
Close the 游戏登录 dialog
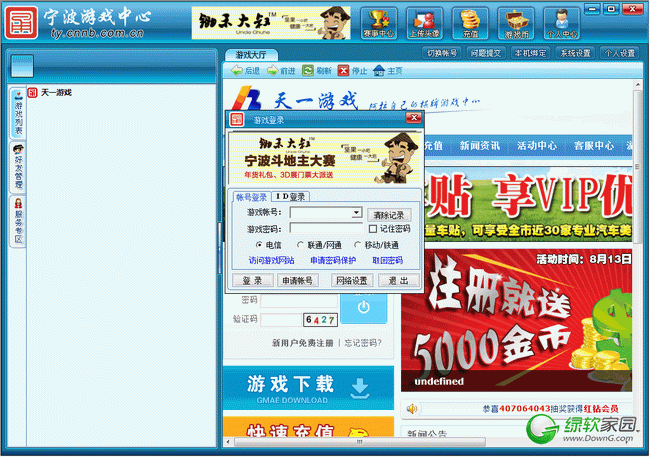pos(414,118)
